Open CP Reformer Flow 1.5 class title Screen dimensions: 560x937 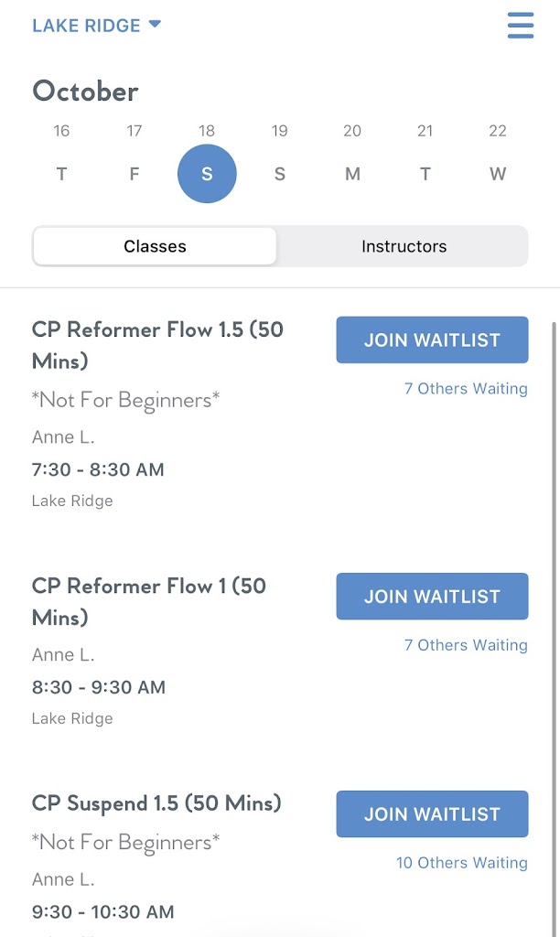(x=157, y=345)
